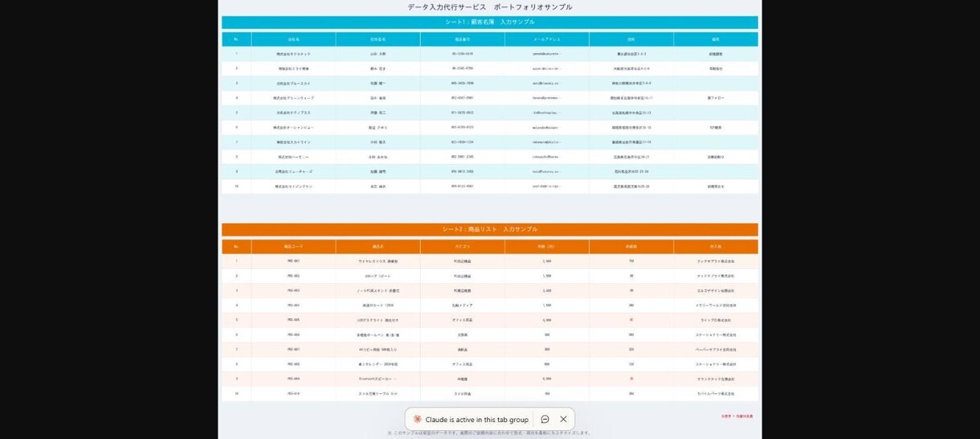This screenshot has width=980, height=439.
Task: Select product cell 多機能ボールペン
Action: click(378, 334)
